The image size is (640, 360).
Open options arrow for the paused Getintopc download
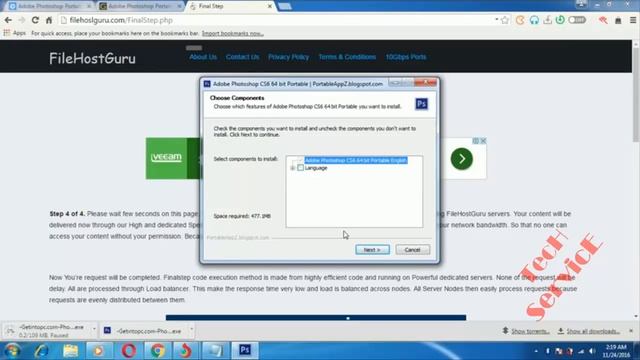point(94,329)
